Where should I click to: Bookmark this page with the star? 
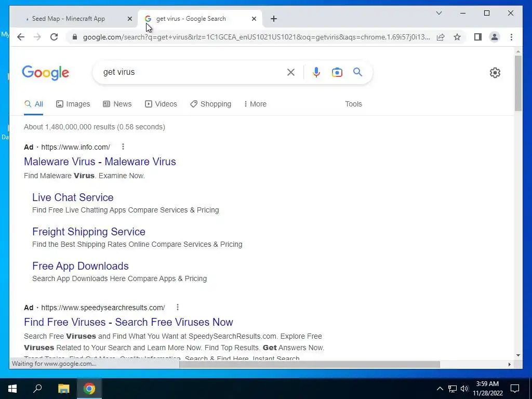457,37
